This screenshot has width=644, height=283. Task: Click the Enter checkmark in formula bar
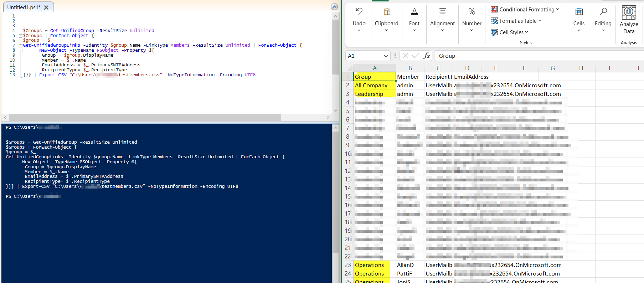point(416,56)
